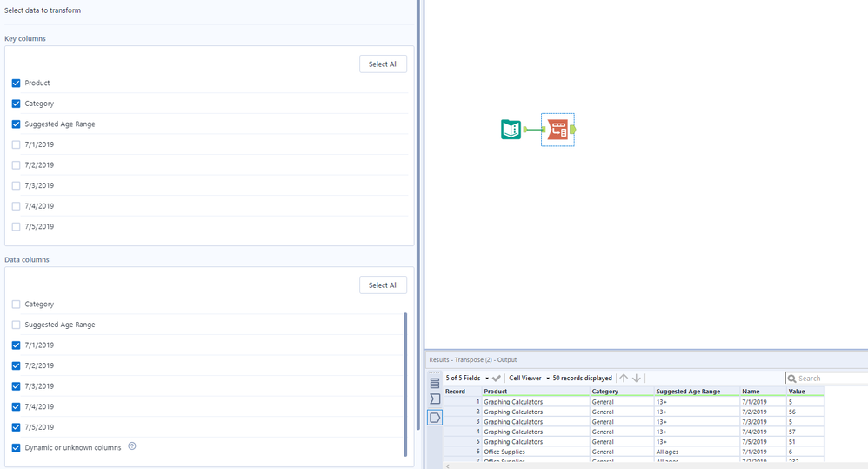Select the General cell in record 5
This screenshot has height=469, width=868.
(x=622, y=442)
